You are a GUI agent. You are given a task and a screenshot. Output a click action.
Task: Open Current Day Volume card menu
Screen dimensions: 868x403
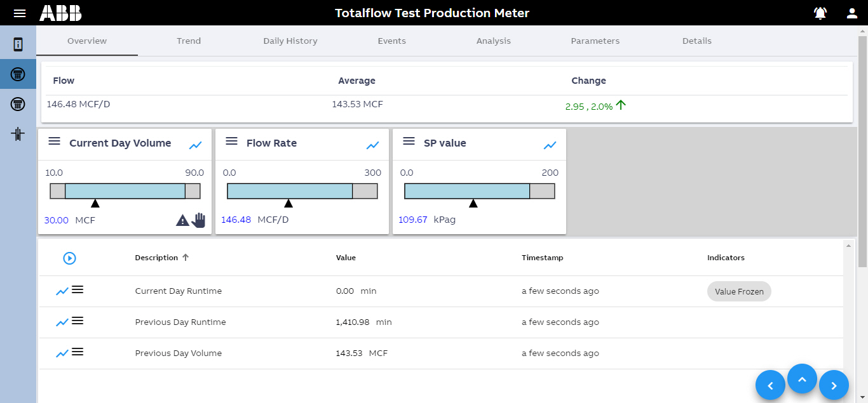(54, 142)
